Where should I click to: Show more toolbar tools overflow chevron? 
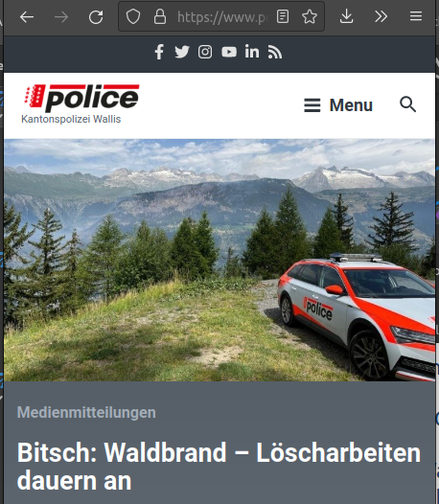[381, 16]
